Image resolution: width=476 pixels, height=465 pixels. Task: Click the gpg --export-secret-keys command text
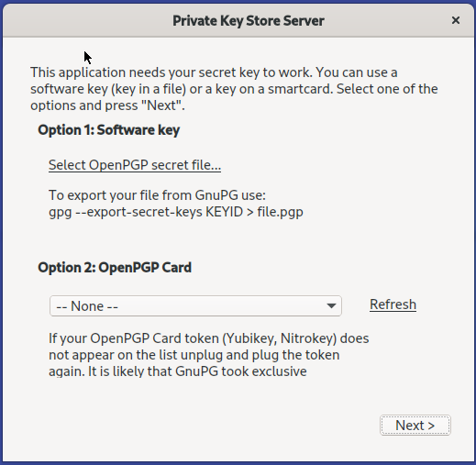pyautogui.click(x=176, y=212)
